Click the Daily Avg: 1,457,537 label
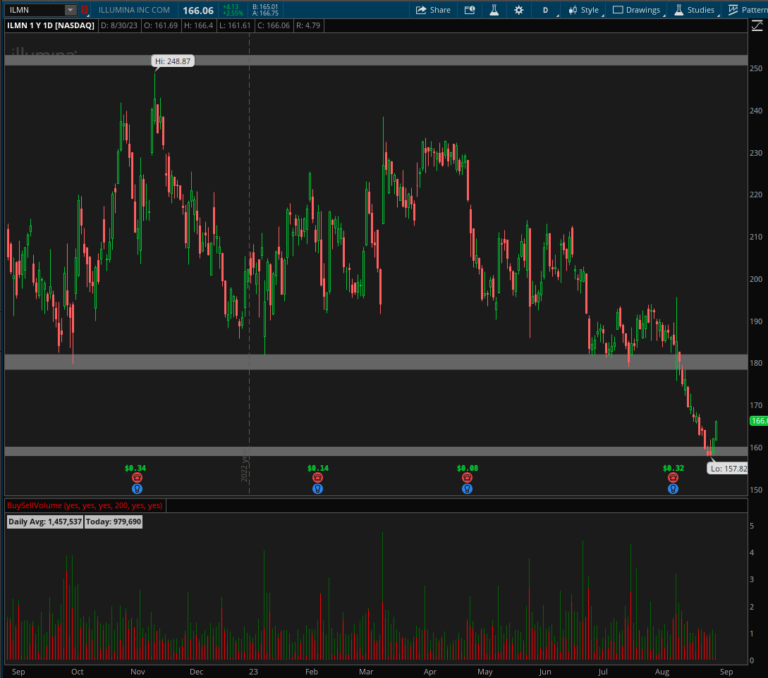Screen dimensions: 768x678 (45, 522)
